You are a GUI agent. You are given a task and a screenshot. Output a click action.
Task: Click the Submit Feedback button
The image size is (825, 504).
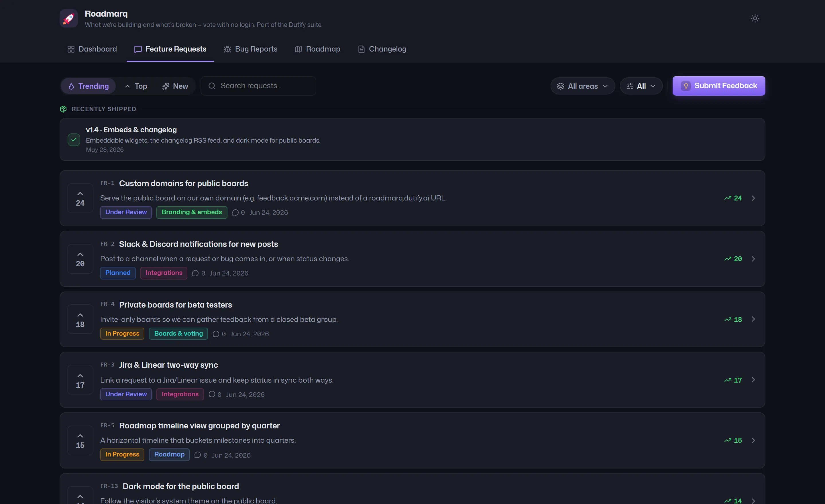coord(719,86)
